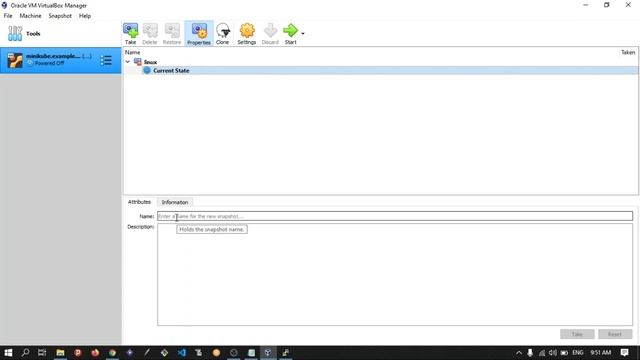640x360 pixels.
Task: Select the minikube.example VM in the list
Action: [x=60, y=60]
